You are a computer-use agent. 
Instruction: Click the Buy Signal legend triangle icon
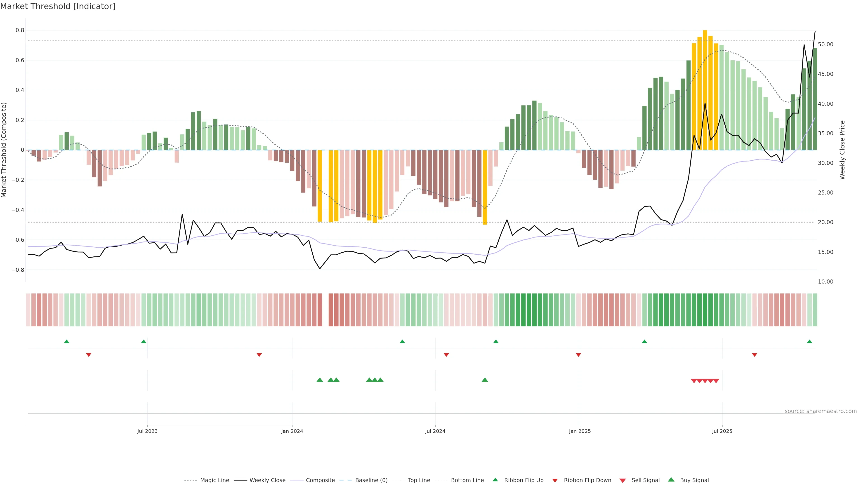click(671, 480)
